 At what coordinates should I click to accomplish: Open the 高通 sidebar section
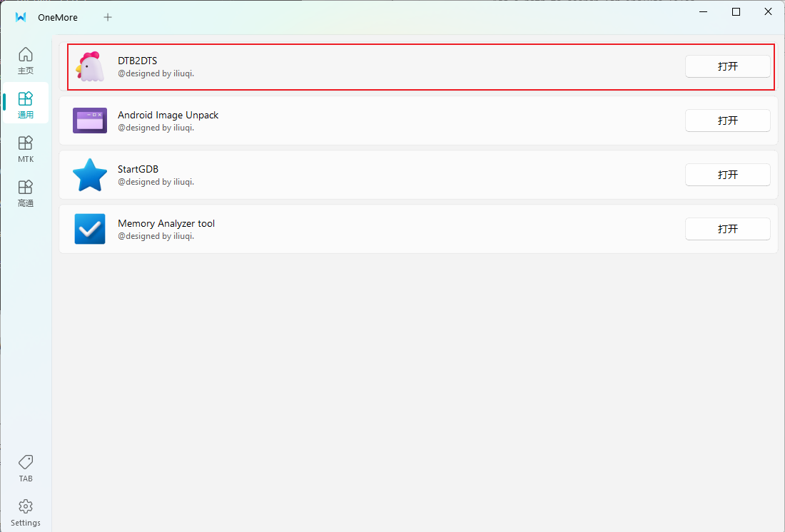26,193
